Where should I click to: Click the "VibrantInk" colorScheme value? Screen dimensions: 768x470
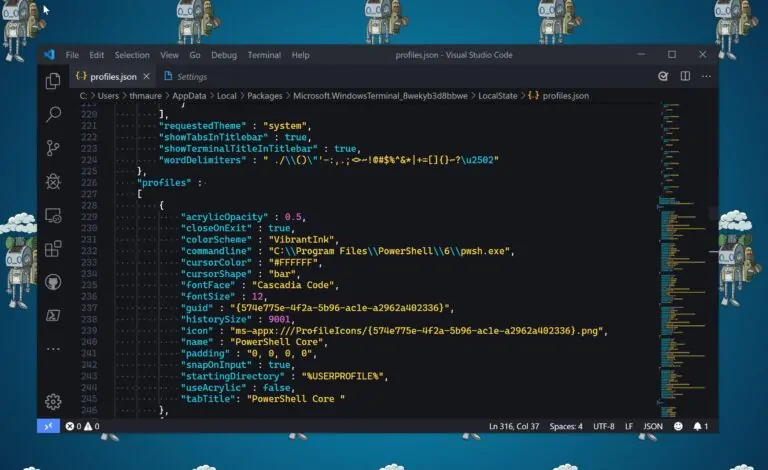click(x=302, y=240)
